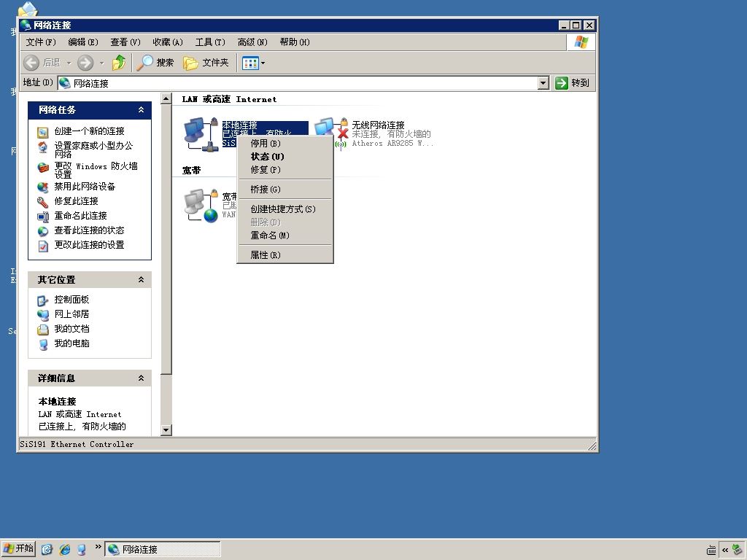Open the Views dropdown arrow
The image size is (747, 560).
click(x=263, y=63)
